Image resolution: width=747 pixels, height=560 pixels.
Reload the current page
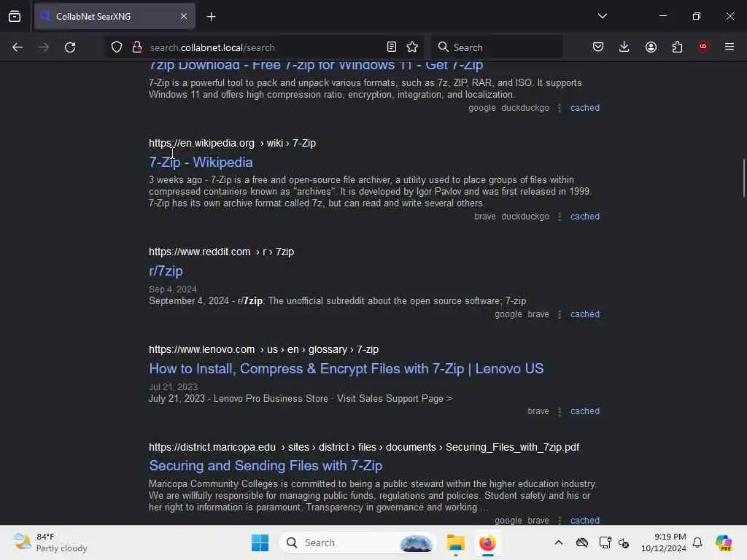coord(70,47)
